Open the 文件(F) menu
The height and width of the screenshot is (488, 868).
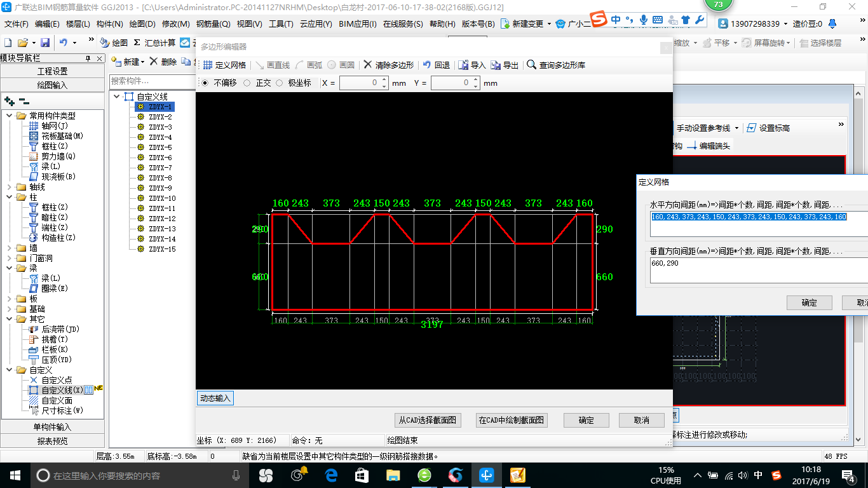(17, 24)
